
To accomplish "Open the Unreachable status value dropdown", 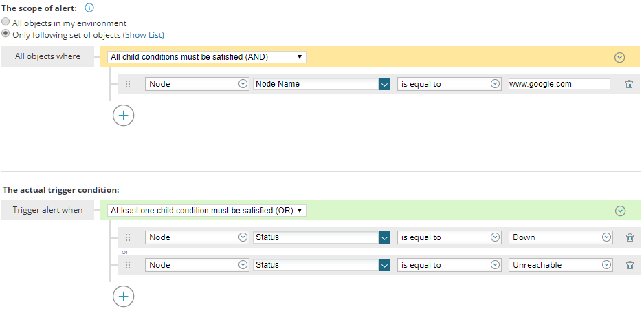I will (561, 265).
